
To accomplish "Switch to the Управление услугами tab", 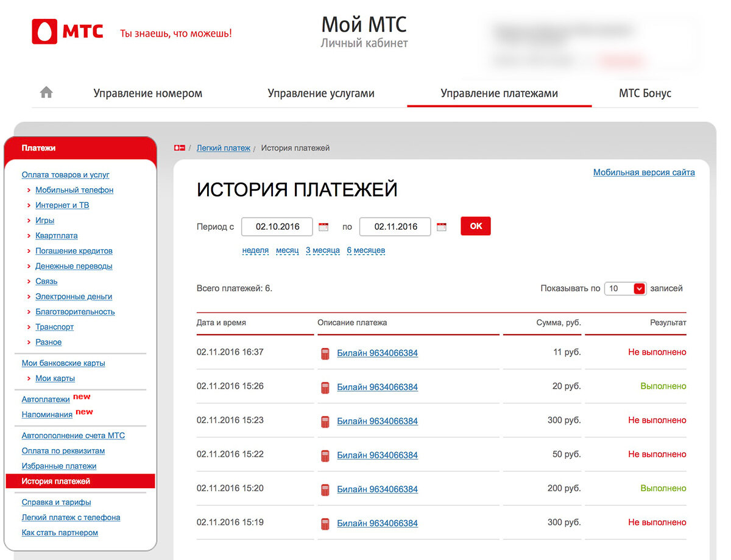I will coord(321,93).
